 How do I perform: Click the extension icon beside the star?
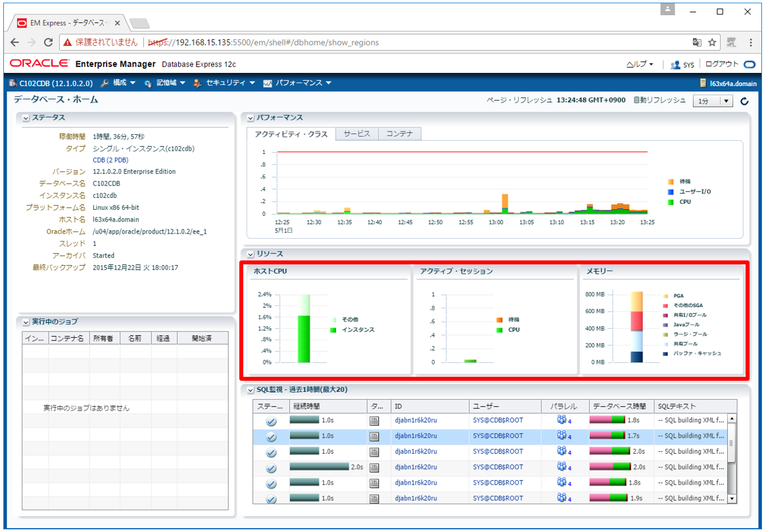pyautogui.click(x=731, y=42)
